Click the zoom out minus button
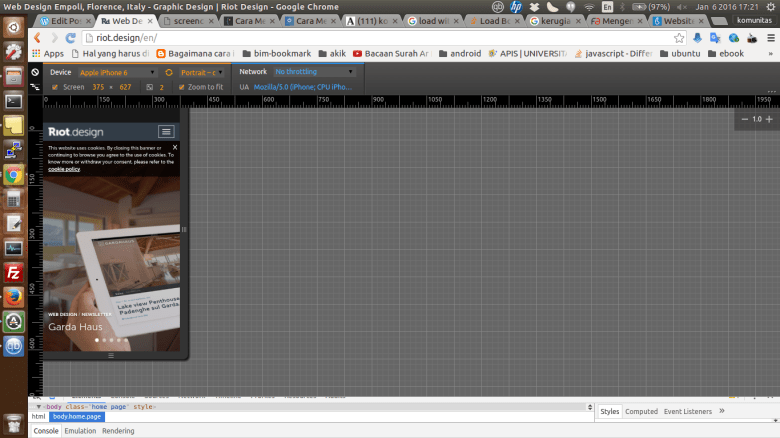The height and width of the screenshot is (438, 780). tap(744, 119)
